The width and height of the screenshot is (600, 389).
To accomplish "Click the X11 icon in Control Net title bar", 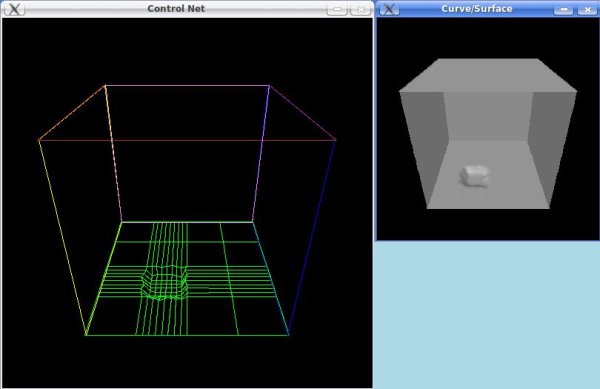I will coord(14,9).
